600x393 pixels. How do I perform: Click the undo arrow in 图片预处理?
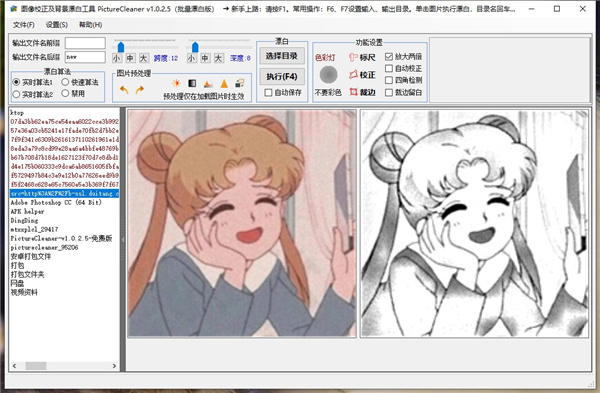(124, 90)
